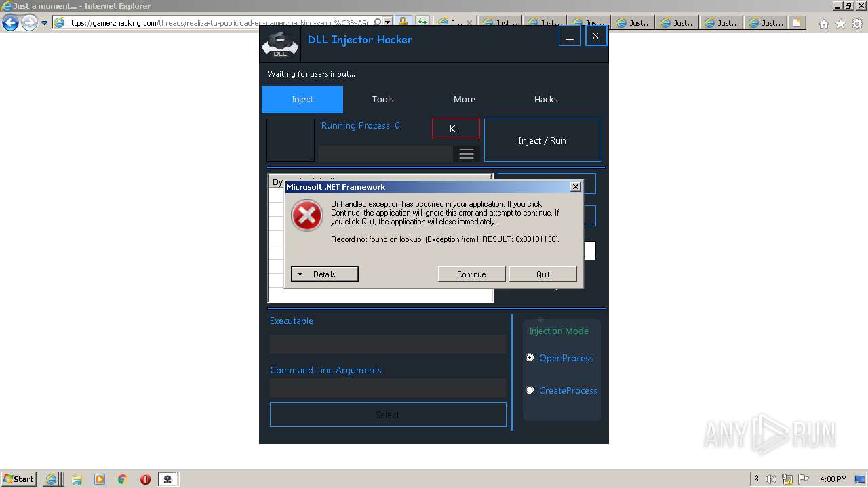
Task: Open the File Explorer folder taskbar icon
Action: pos(77,479)
